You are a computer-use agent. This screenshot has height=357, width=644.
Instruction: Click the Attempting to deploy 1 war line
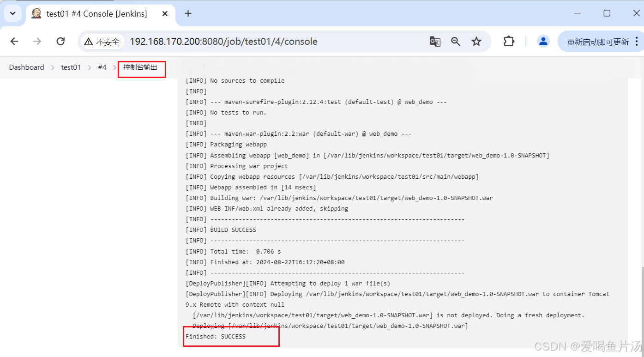tap(288, 284)
